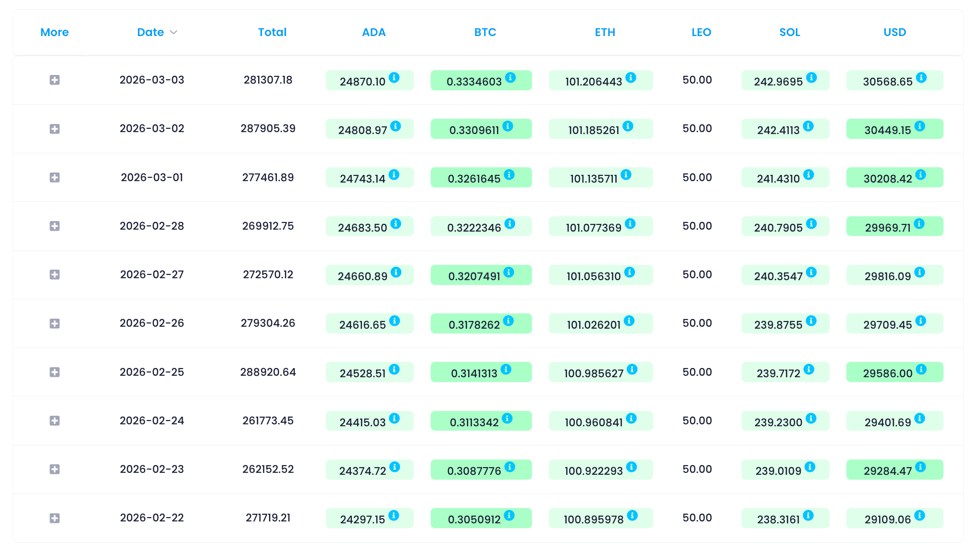Select total value 288920.64
The width and height of the screenshot is (980, 546).
coord(268,372)
